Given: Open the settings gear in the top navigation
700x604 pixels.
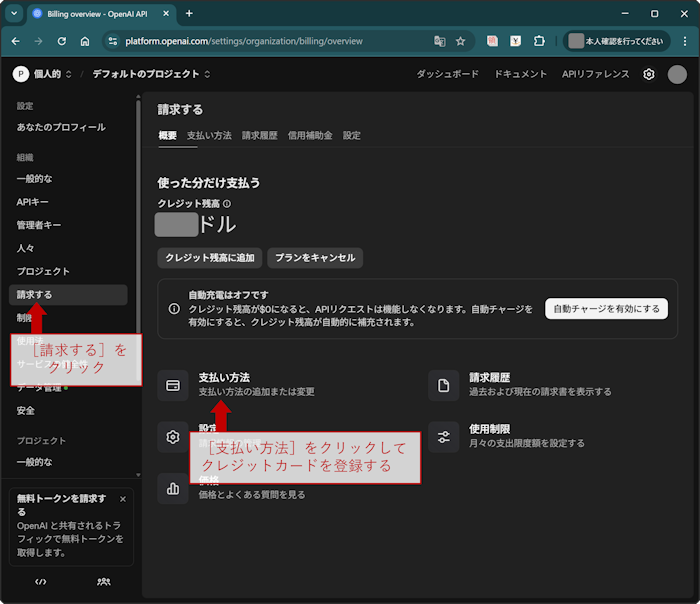Looking at the screenshot, I should [649, 74].
